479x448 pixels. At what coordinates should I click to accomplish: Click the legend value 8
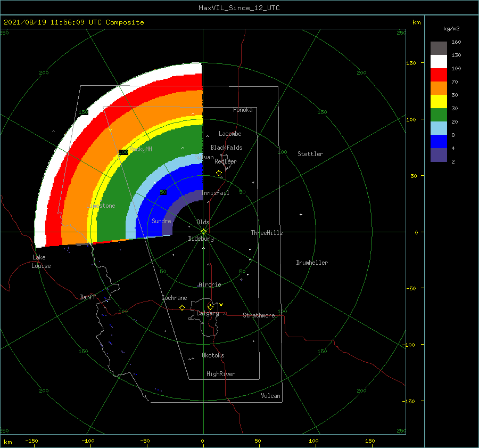[453, 135]
